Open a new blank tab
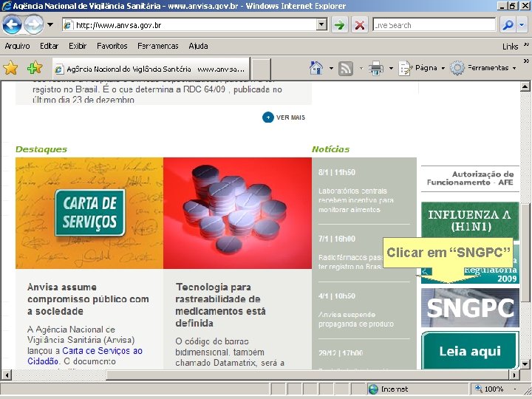The height and width of the screenshot is (399, 532). pos(261,69)
